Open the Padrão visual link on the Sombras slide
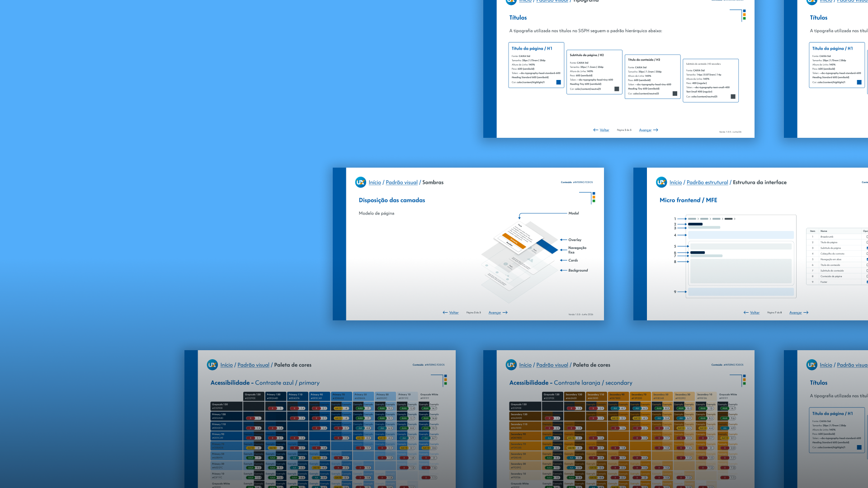Image resolution: width=868 pixels, height=488 pixels. coord(401,183)
